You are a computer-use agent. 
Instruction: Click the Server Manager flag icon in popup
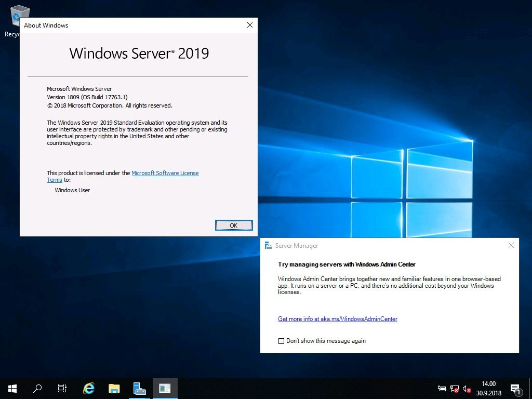[268, 245]
